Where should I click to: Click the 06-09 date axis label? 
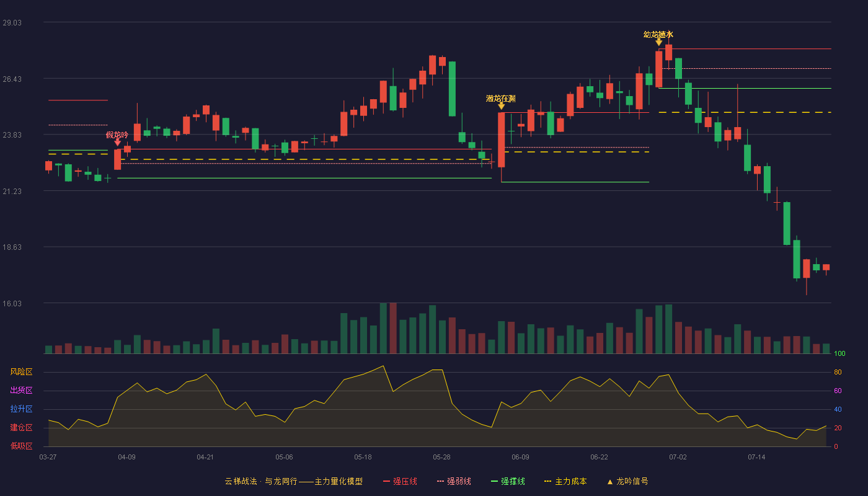(520, 457)
